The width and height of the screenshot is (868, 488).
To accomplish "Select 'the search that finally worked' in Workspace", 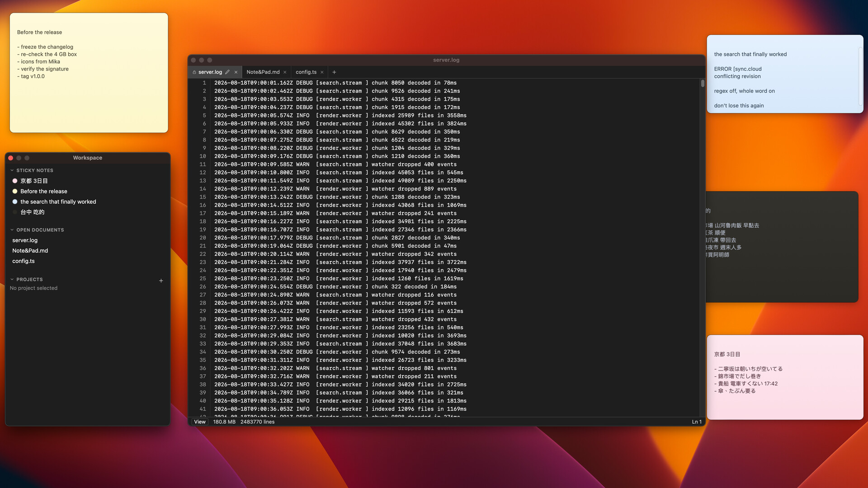I will pos(88,202).
